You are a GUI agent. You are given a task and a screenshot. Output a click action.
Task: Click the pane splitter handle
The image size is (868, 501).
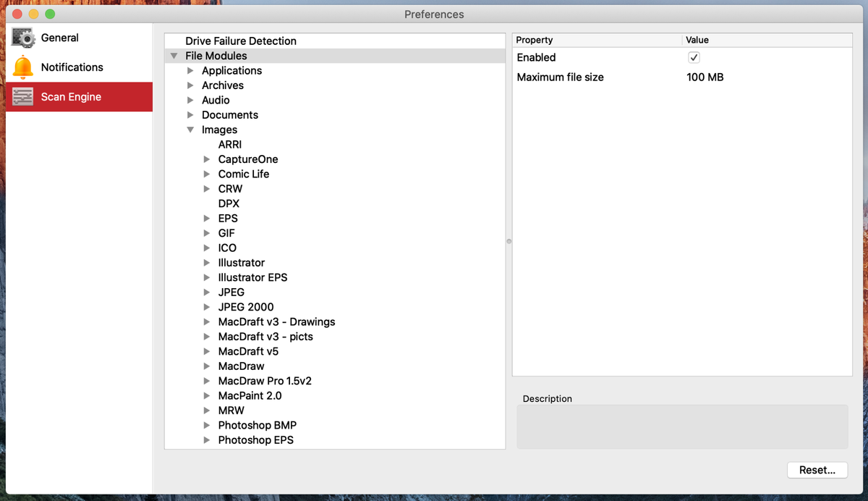[509, 241]
